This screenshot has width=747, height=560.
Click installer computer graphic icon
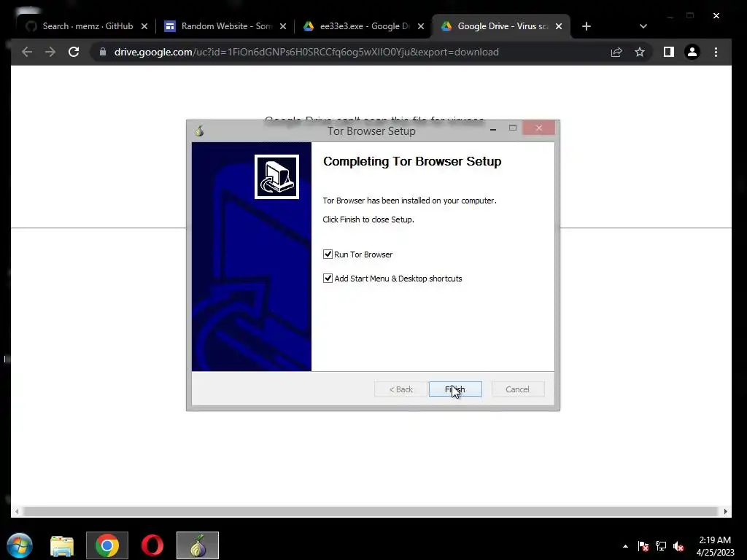tap(276, 176)
